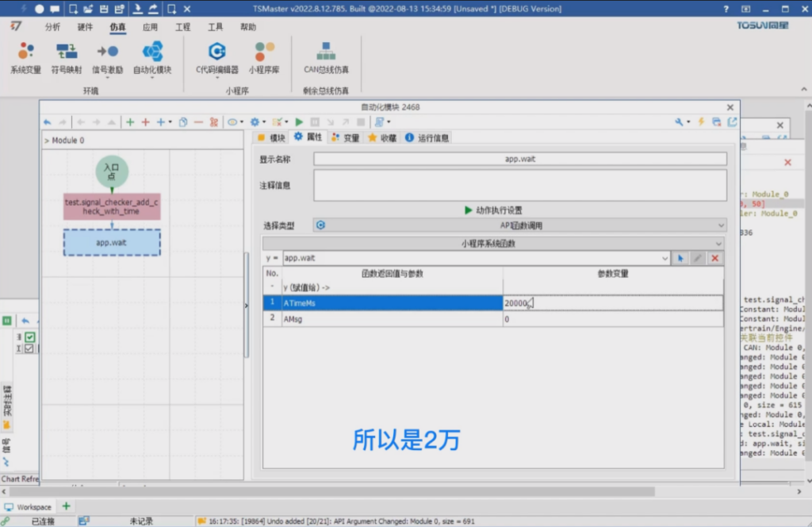The width and height of the screenshot is (812, 527).
Task: Click the wrench tool icon at toolbar right
Action: [x=679, y=122]
